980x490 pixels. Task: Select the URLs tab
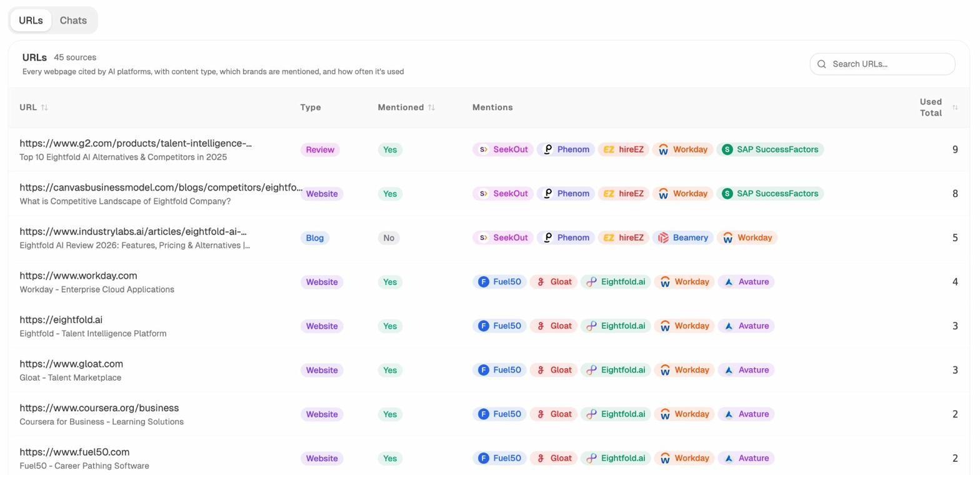click(x=31, y=21)
